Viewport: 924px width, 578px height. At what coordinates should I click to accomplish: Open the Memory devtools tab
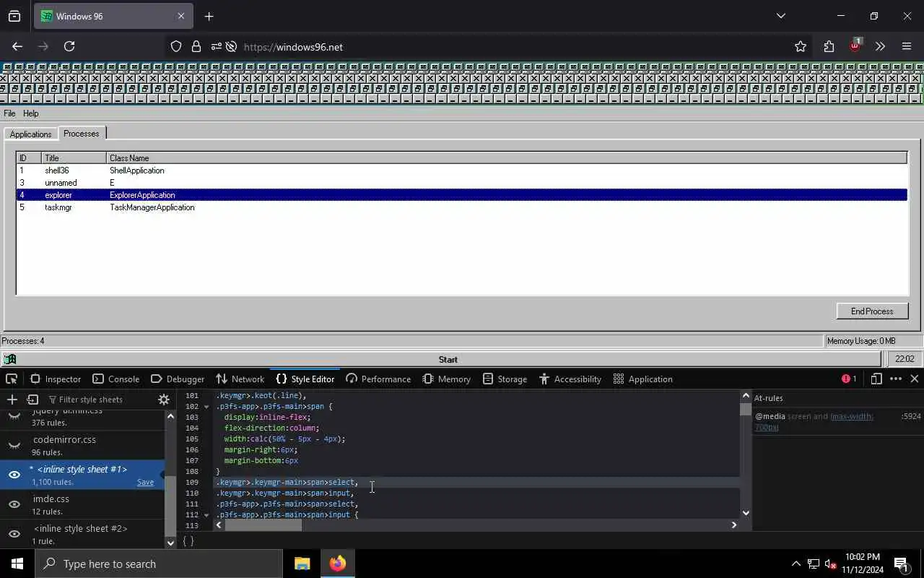[447, 379]
